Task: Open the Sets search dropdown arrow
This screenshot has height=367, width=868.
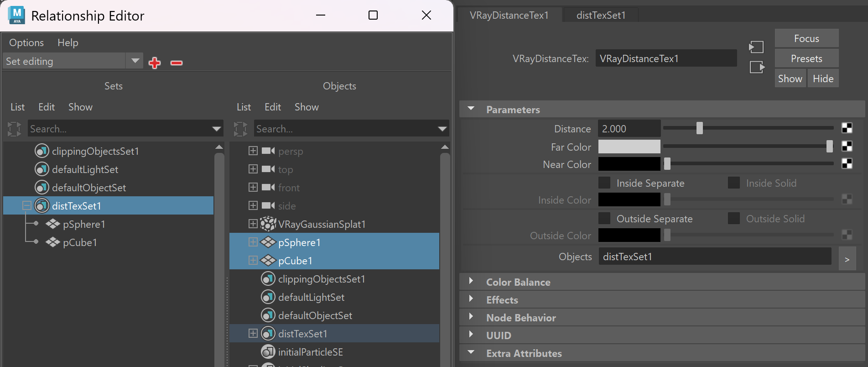Action: [217, 129]
